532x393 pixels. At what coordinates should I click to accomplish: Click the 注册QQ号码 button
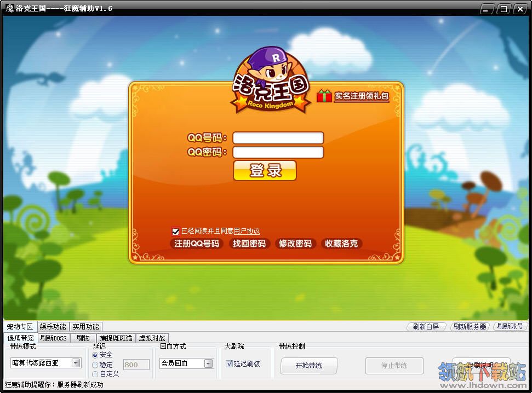197,244
